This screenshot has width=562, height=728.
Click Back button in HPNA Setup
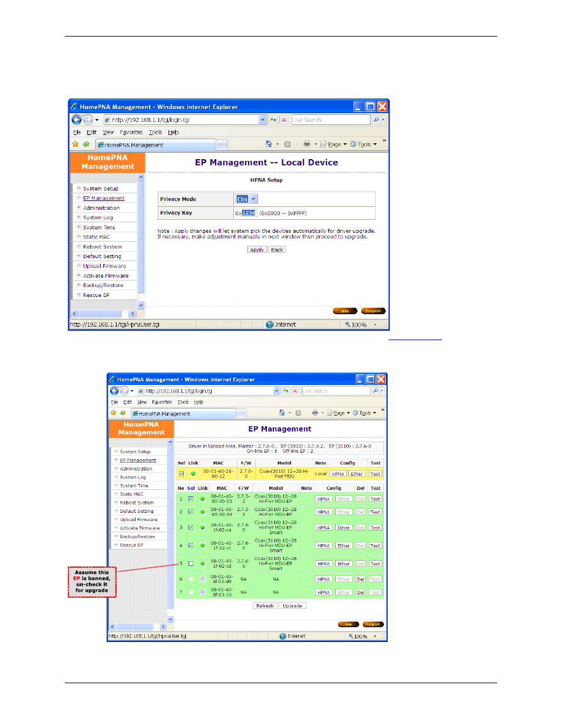[x=277, y=250]
